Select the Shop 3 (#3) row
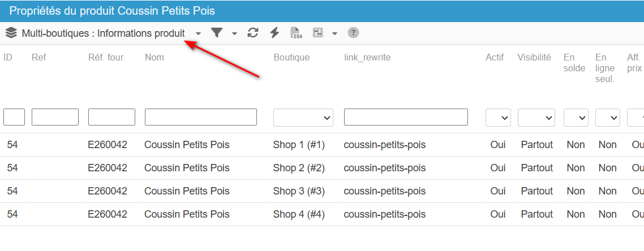The width and height of the screenshot is (644, 251). [322, 191]
